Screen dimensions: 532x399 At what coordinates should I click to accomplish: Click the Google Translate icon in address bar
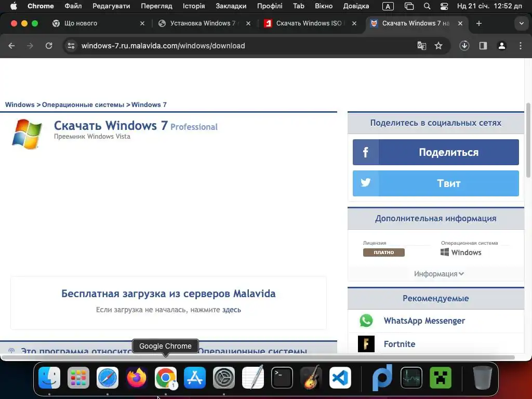pos(421,46)
